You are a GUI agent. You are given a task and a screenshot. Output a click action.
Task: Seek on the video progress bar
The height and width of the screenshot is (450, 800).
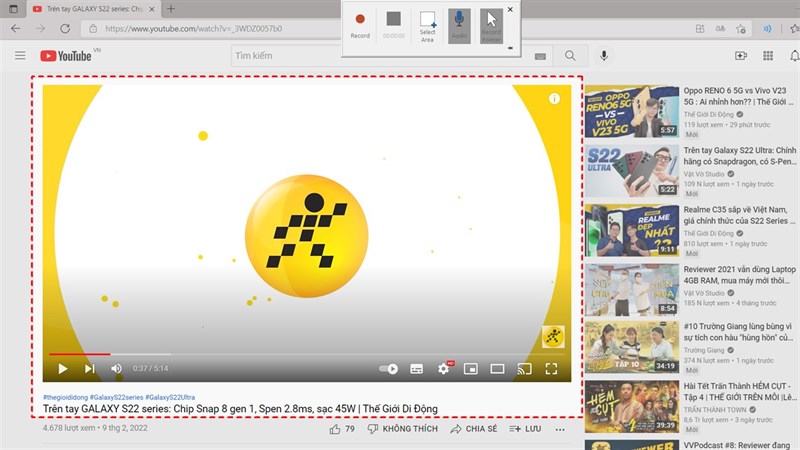coord(307,354)
